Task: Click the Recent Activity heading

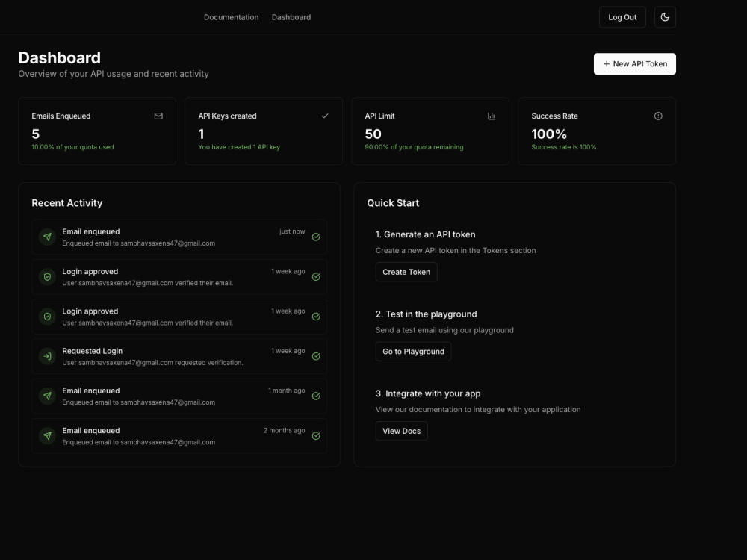Action: point(67,203)
